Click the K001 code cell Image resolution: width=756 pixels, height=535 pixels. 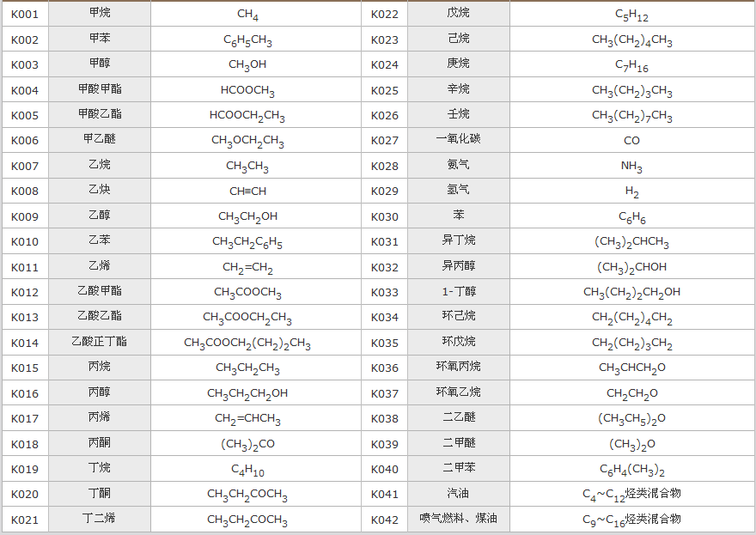(25, 15)
